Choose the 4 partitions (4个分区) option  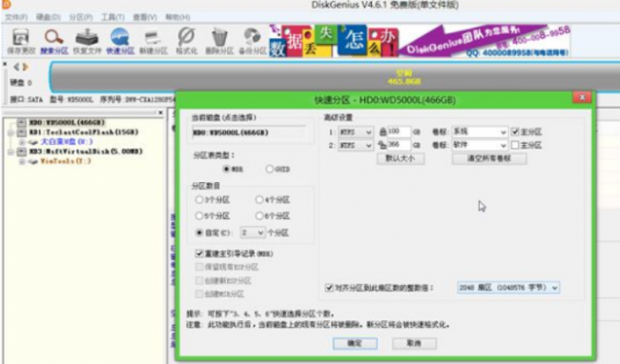pos(259,200)
